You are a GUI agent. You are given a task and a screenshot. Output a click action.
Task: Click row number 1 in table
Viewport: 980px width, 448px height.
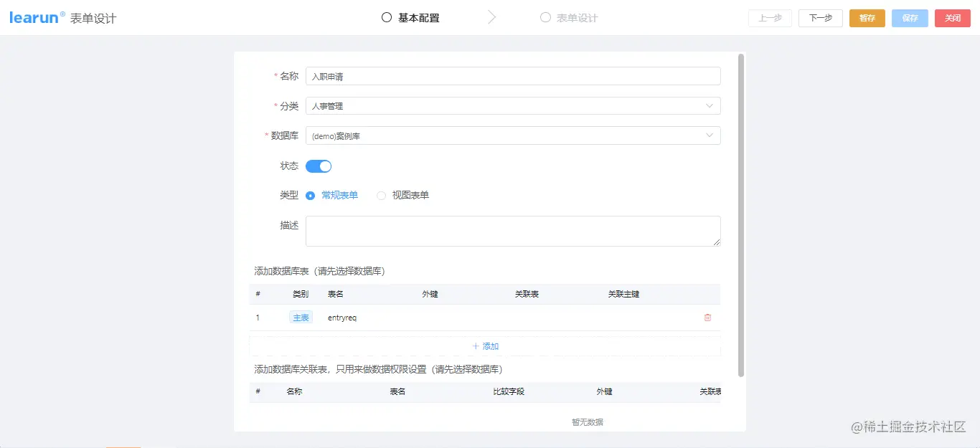[x=258, y=318]
